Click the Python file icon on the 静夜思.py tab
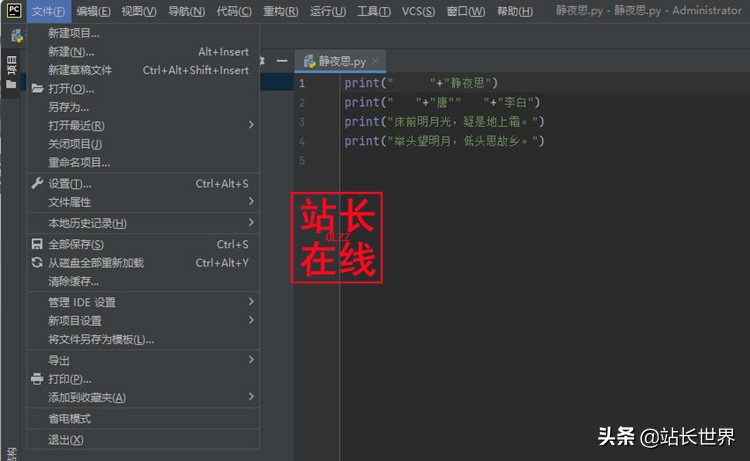Screen dimensions: 750x461 309,61
